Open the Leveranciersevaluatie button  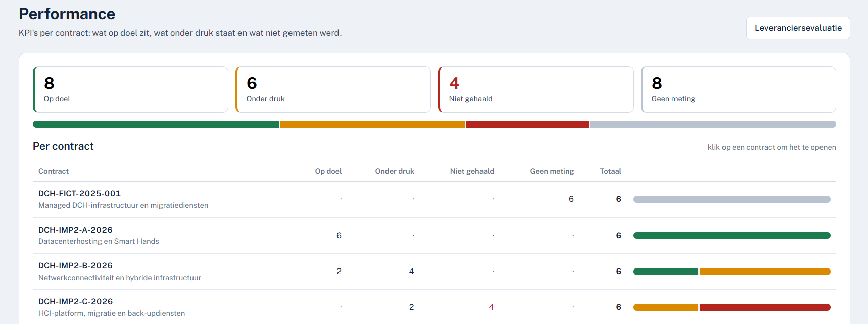[x=798, y=28]
